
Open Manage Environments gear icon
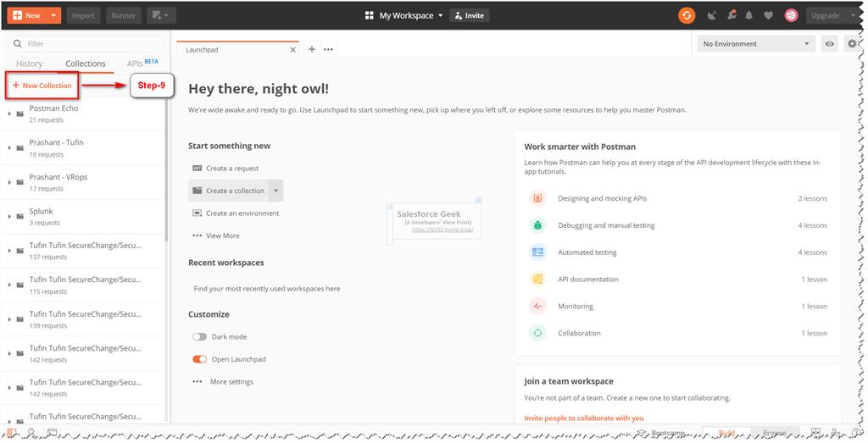[852, 44]
